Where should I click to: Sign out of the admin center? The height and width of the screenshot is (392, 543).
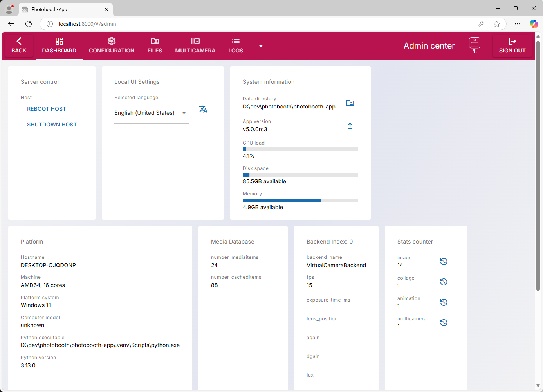[x=512, y=46]
